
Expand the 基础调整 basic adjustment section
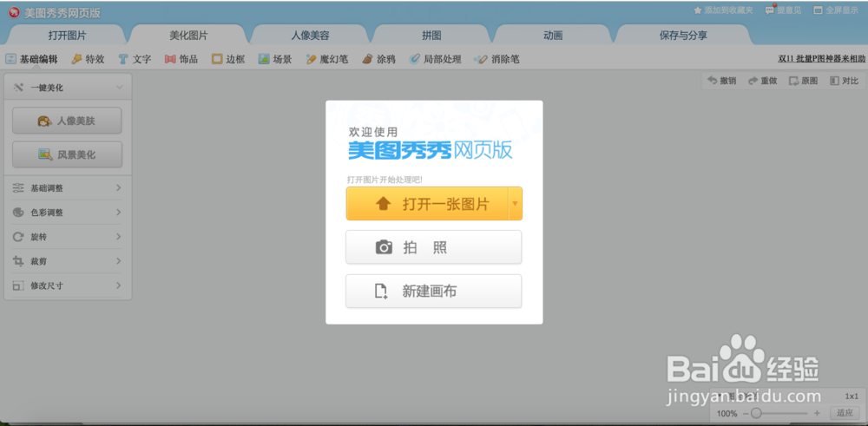(x=67, y=188)
